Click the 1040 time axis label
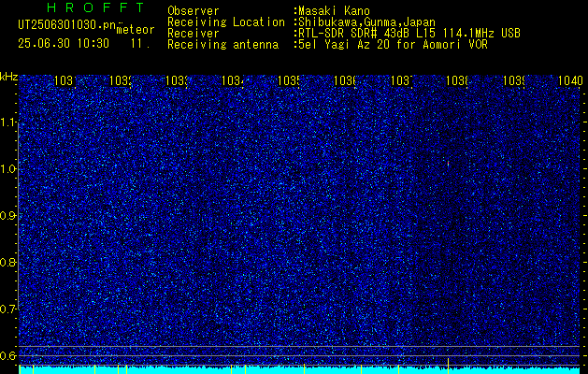 pyautogui.click(x=570, y=80)
